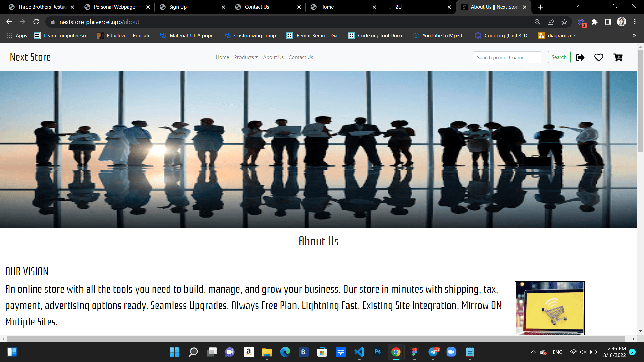Image resolution: width=644 pixels, height=362 pixels.
Task: Click the vertical page scrollbar thumb
Action: [640, 101]
